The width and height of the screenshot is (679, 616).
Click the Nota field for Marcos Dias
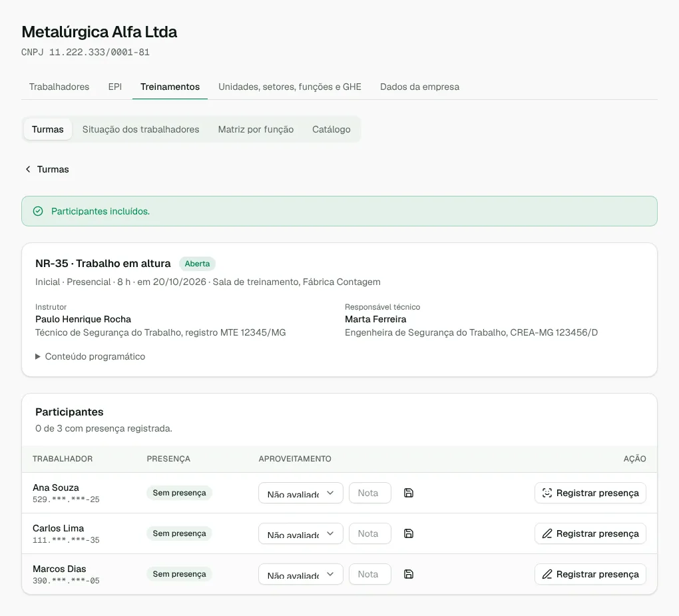[x=370, y=575]
